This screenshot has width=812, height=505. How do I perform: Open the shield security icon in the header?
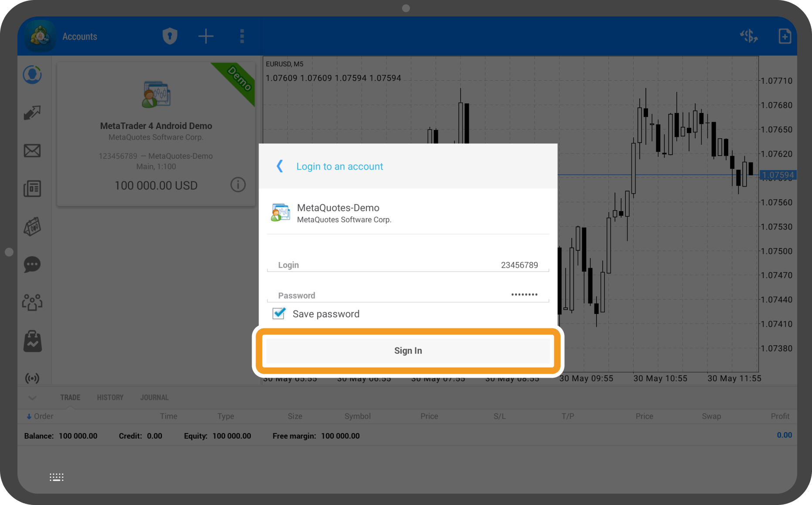[170, 36]
